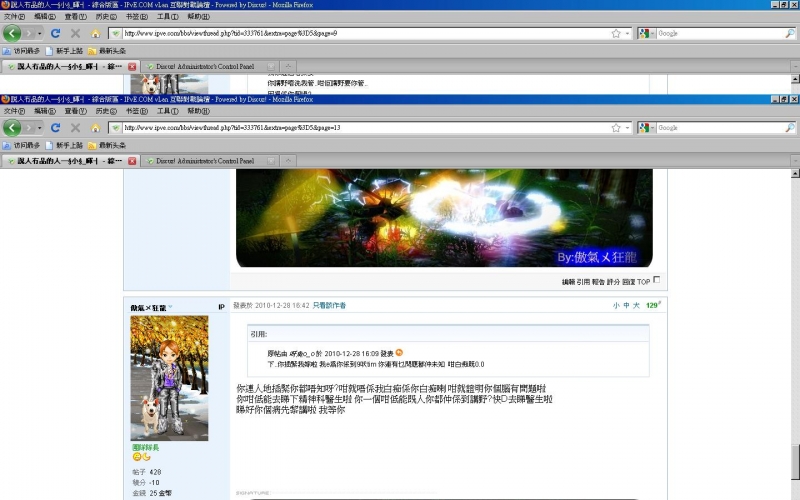Click the quoted post's go-to arrow icon
Screen dimensions: 800x500
tap(399, 353)
